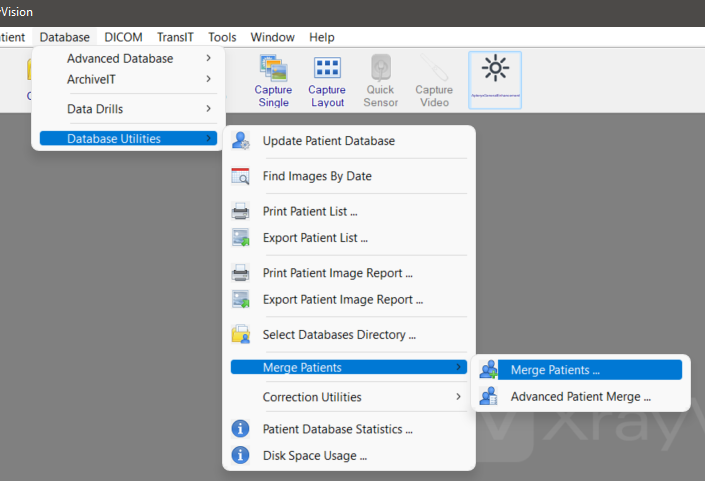This screenshot has width=705, height=481.
Task: Click the Export Patient Image Report icon
Action: click(x=241, y=299)
